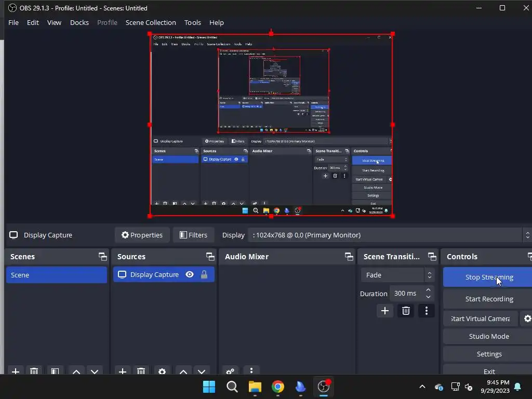The height and width of the screenshot is (399, 532).
Task: Open Windows Start menu
Action: [x=209, y=387]
